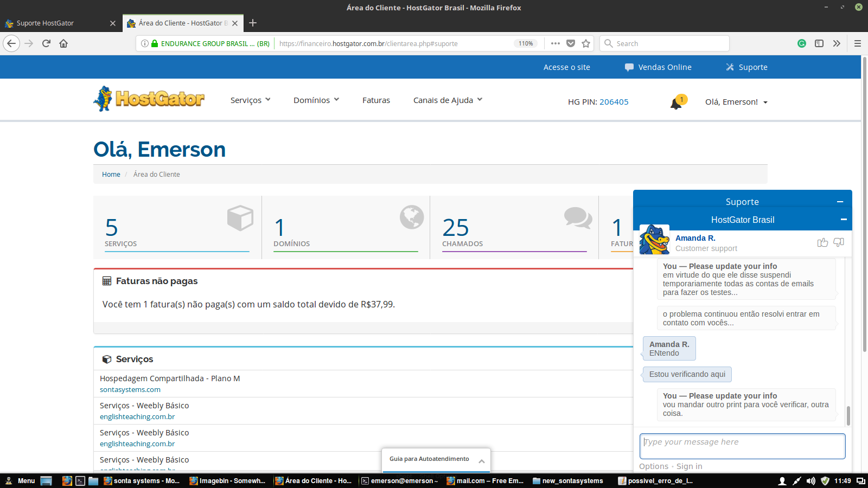This screenshot has width=868, height=488.
Task: Click the chat message input field
Action: point(742,446)
